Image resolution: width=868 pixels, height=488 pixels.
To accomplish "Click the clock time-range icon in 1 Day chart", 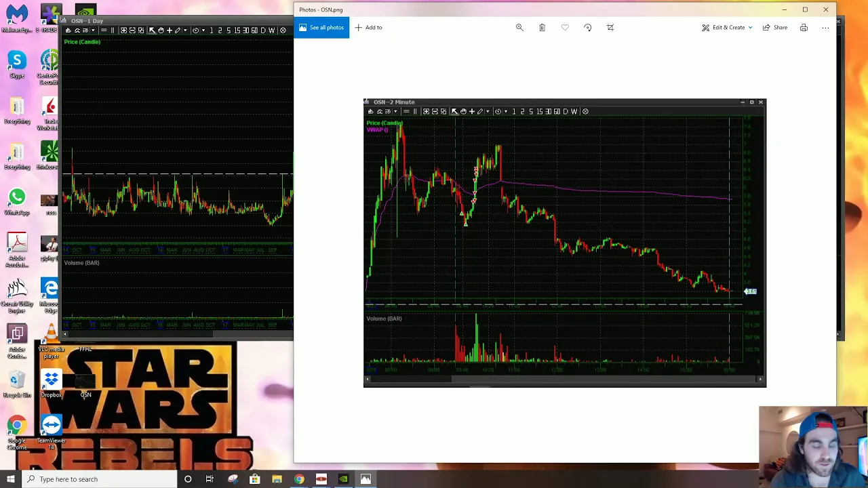I will [x=195, y=30].
